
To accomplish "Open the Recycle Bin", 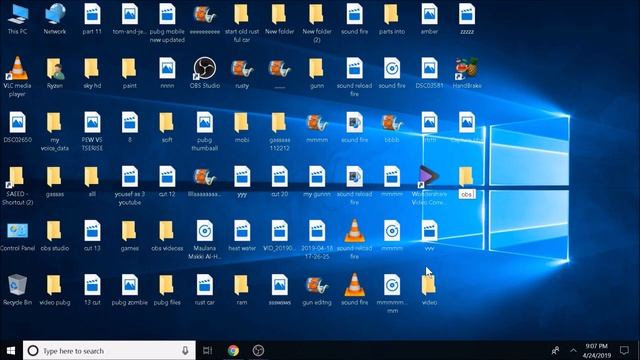I will (17, 290).
